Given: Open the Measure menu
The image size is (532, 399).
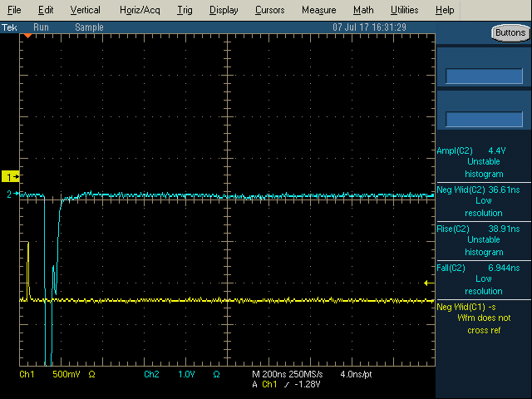Looking at the screenshot, I should [x=319, y=10].
